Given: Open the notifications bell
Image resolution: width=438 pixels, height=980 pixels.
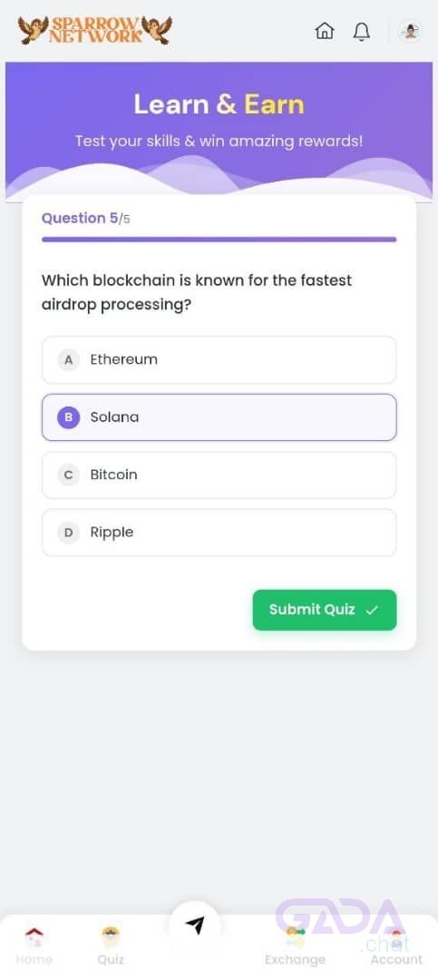Looking at the screenshot, I should 361,31.
